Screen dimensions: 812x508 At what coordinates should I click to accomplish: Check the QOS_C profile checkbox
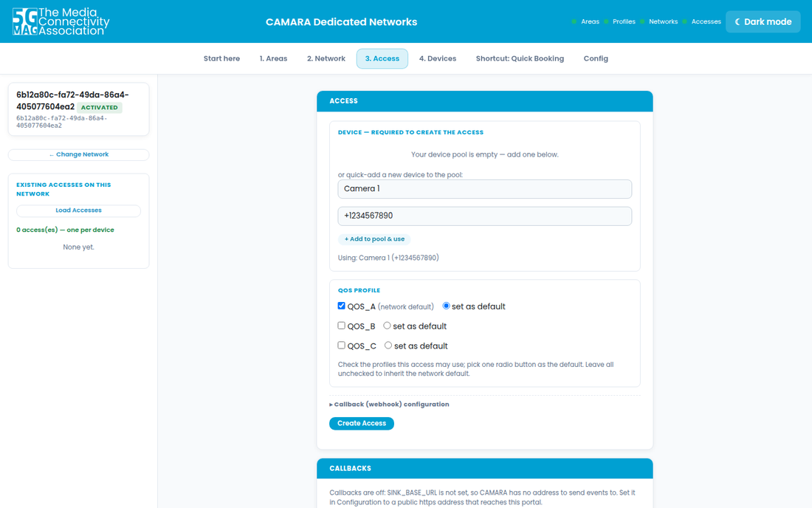coord(341,346)
